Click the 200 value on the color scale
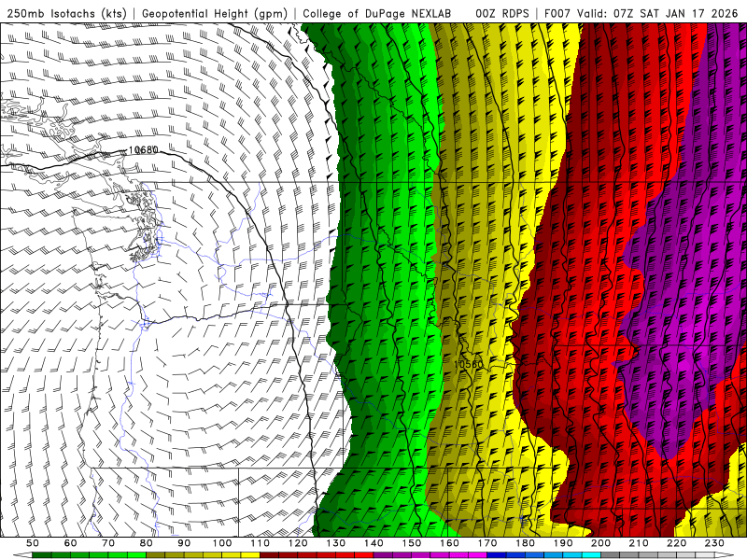 pyautogui.click(x=601, y=543)
